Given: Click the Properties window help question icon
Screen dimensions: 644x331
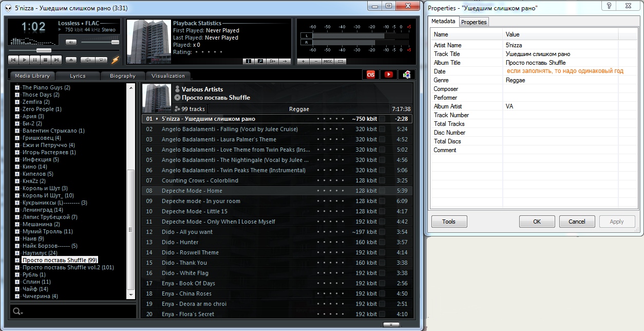Looking at the screenshot, I should [609, 5].
